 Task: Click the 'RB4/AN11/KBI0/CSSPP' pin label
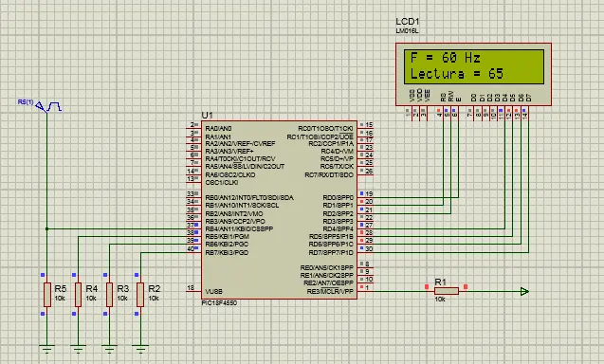click(x=239, y=228)
